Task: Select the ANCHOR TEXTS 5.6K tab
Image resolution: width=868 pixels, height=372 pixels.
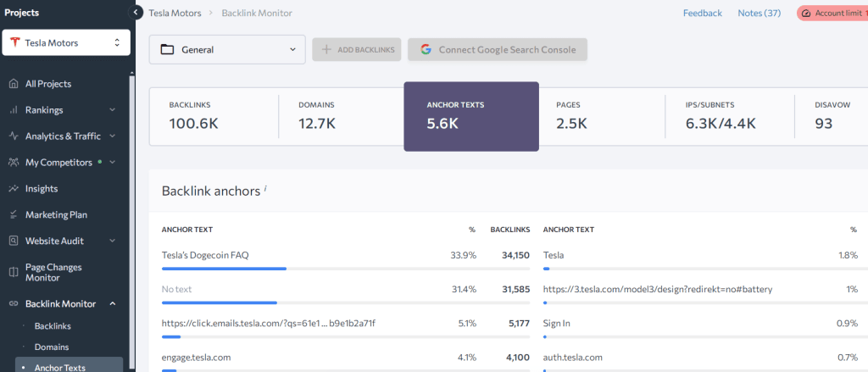Action: (x=471, y=116)
